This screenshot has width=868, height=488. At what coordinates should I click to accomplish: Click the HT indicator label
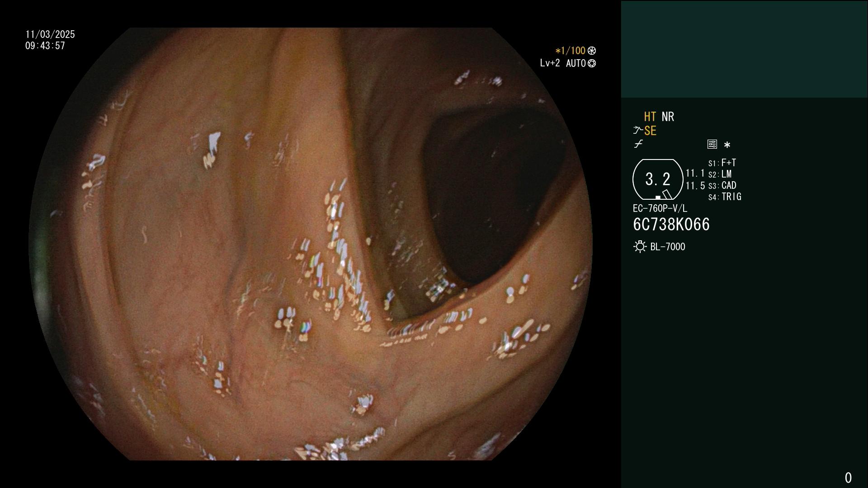[650, 117]
